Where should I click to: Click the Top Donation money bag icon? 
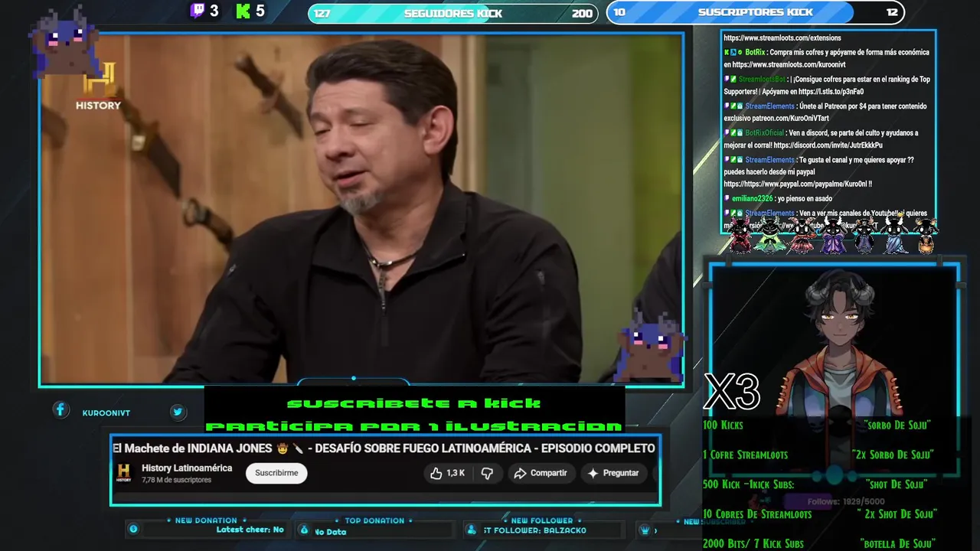[304, 530]
